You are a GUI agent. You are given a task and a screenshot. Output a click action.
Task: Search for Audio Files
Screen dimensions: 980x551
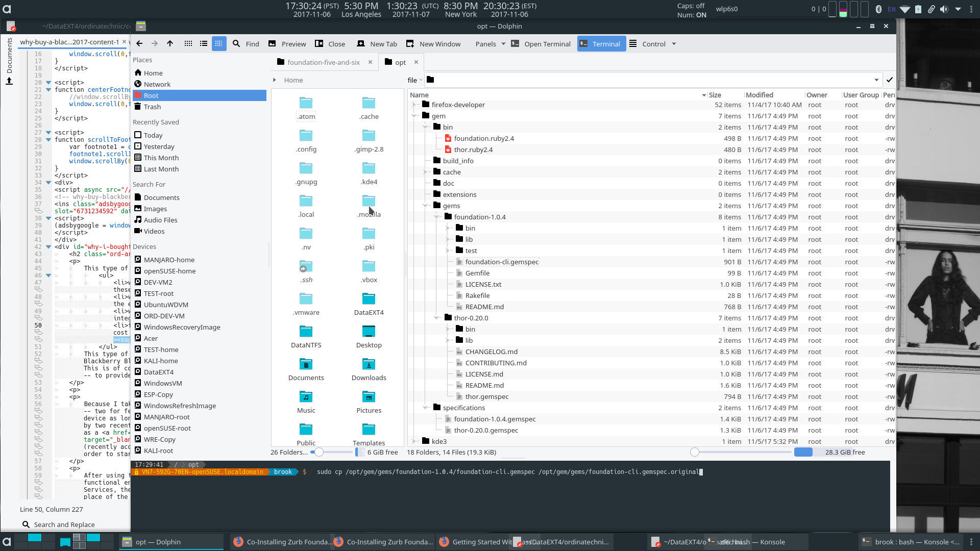pyautogui.click(x=200, y=220)
